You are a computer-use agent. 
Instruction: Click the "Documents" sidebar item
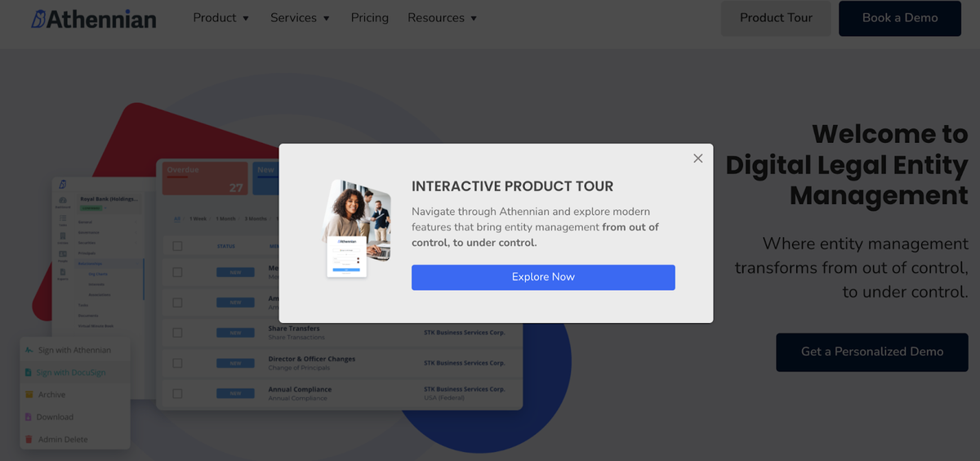88,316
